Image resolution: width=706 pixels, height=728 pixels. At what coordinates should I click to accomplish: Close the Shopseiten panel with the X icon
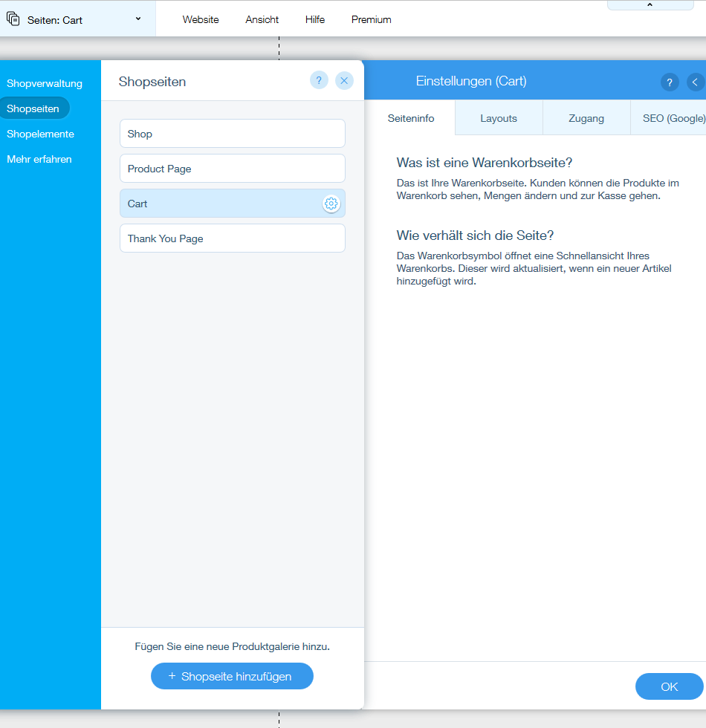pos(344,81)
